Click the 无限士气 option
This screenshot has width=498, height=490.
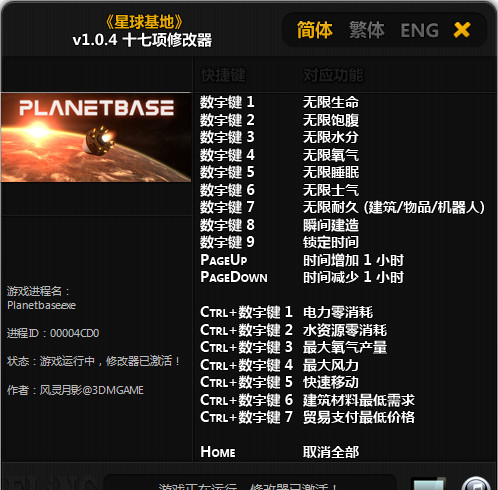point(331,190)
